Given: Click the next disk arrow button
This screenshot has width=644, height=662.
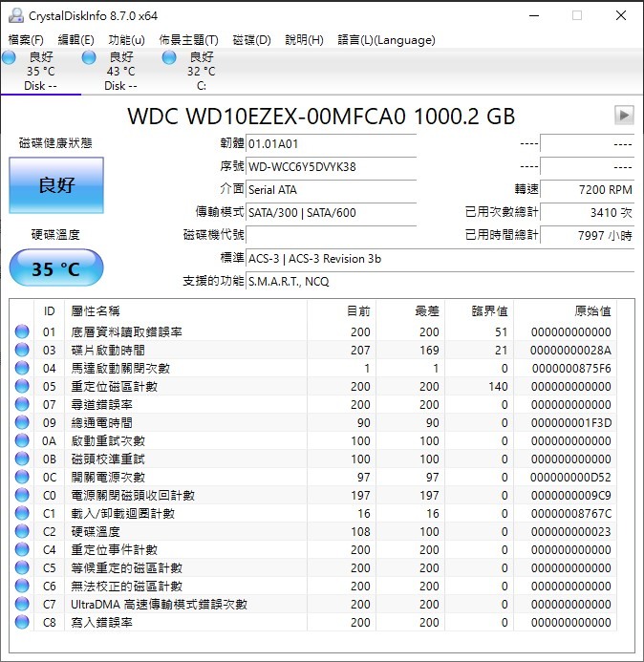Looking at the screenshot, I should [624, 115].
